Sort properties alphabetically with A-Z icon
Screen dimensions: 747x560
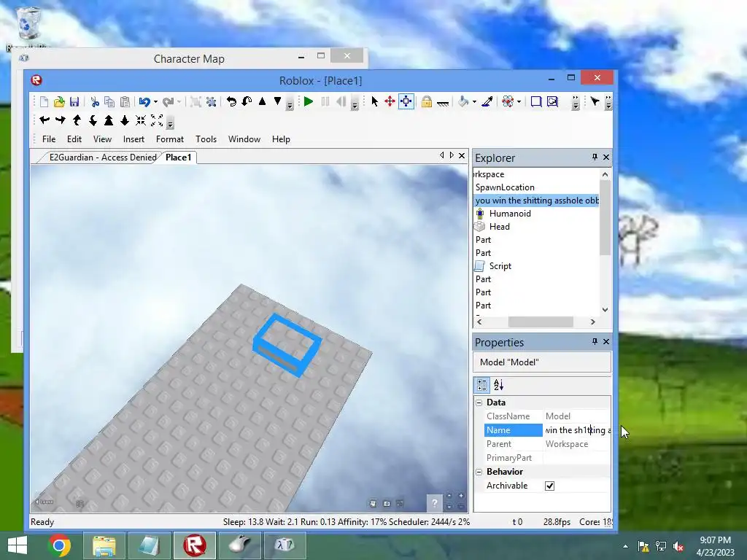(498, 385)
